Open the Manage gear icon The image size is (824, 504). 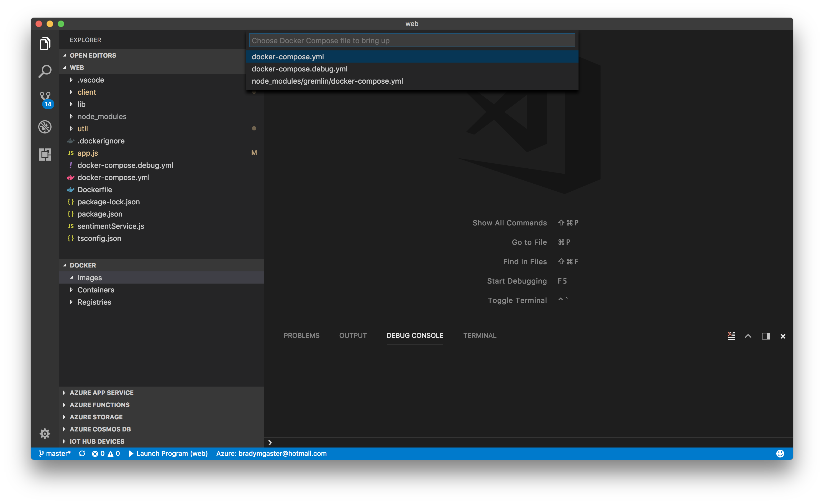45,433
